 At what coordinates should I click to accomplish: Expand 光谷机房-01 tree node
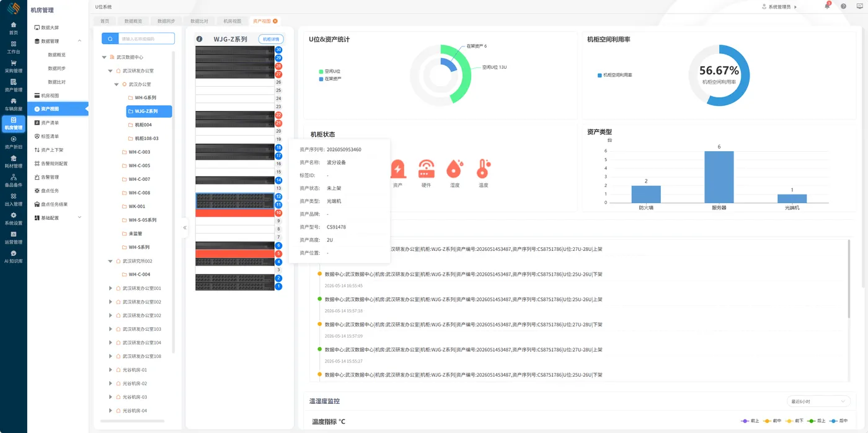110,370
